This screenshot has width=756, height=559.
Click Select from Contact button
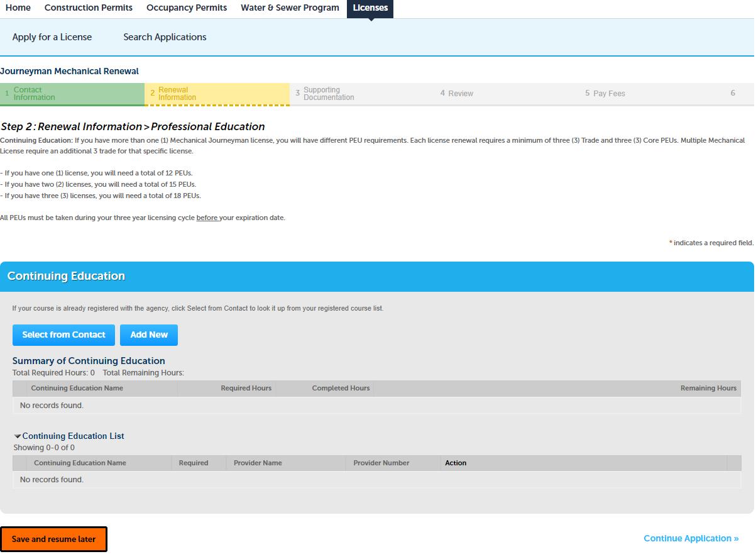(63, 335)
